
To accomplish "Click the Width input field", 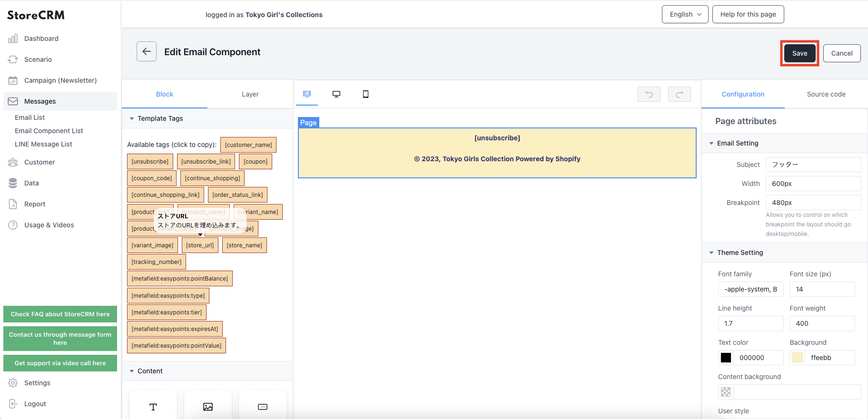I will tap(813, 184).
